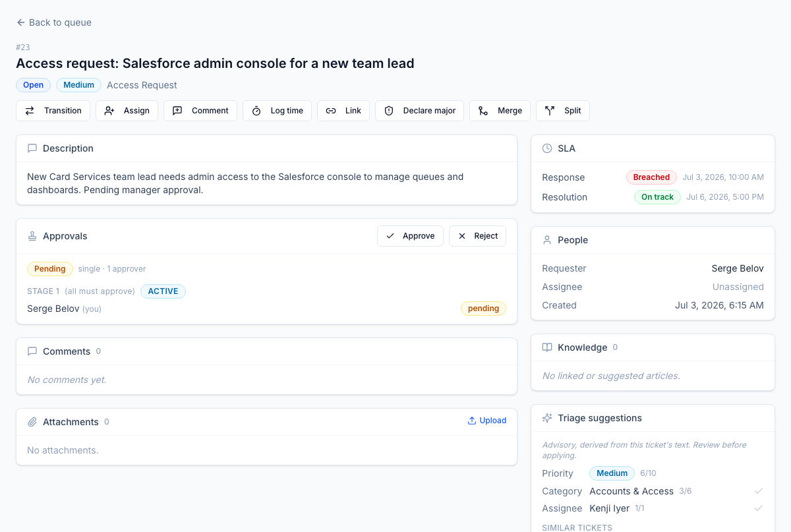Click suggested priority Medium badge in triage
Screen dimensions: 791x532
coord(612,473)
